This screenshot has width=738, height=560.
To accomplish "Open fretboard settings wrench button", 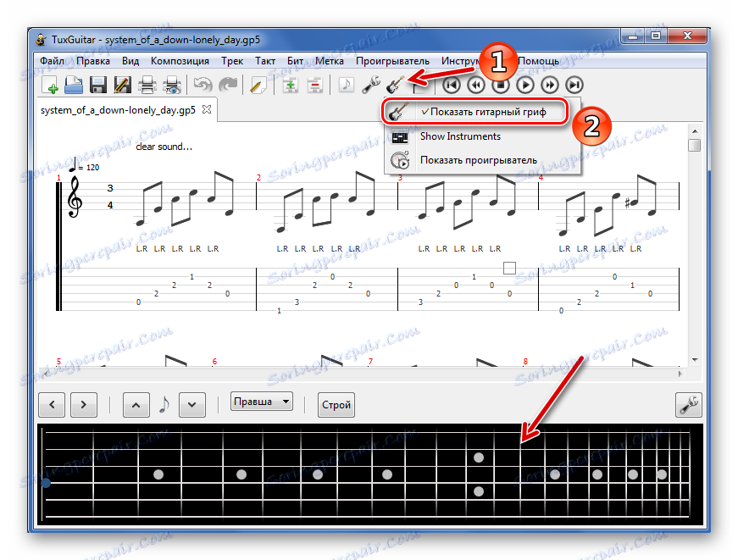I will pos(689,405).
